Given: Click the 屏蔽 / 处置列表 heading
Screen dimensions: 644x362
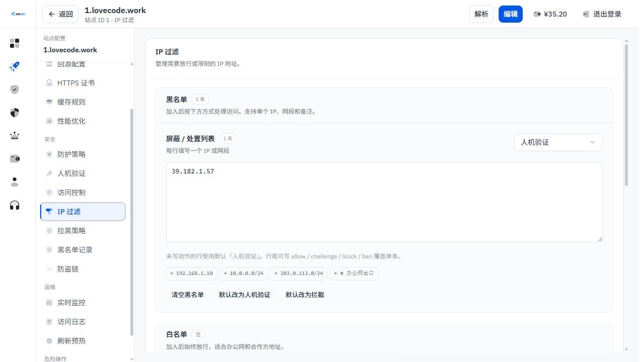Looking at the screenshot, I should pos(190,139).
